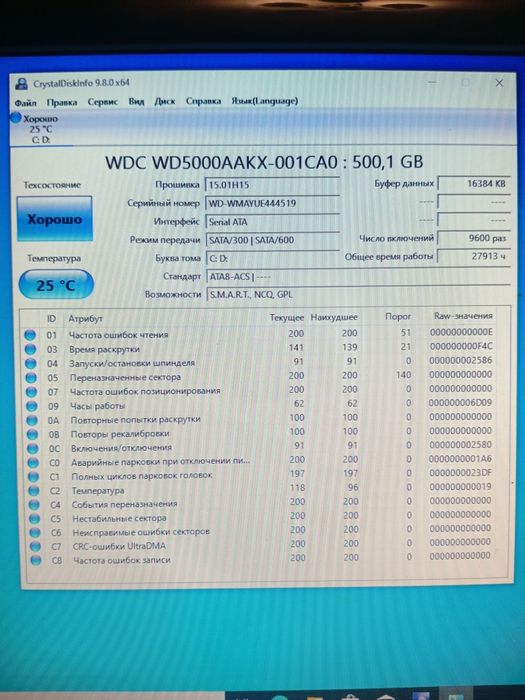Click the Raw-значения column header

point(463,316)
